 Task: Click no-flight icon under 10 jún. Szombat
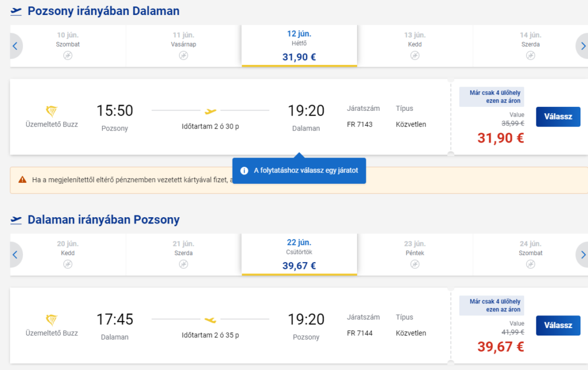click(x=68, y=56)
